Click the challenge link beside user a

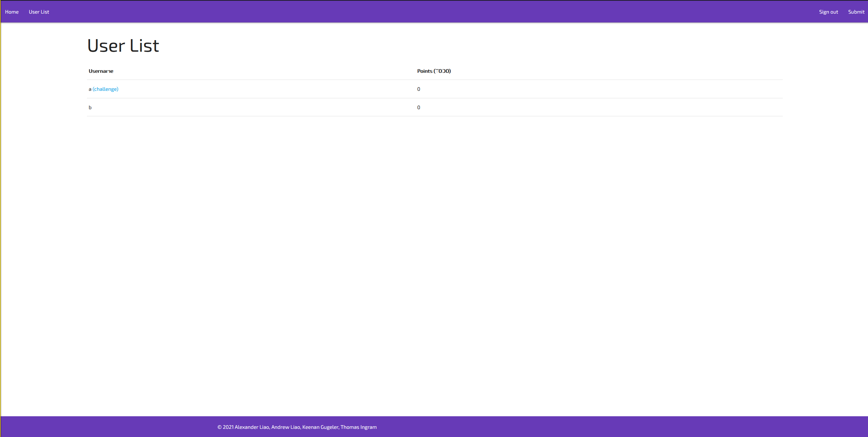(105, 89)
